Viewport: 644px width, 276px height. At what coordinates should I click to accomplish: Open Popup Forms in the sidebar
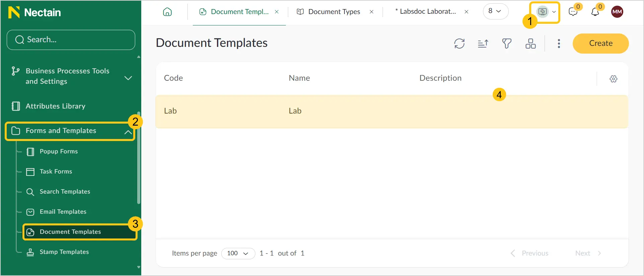tap(59, 151)
